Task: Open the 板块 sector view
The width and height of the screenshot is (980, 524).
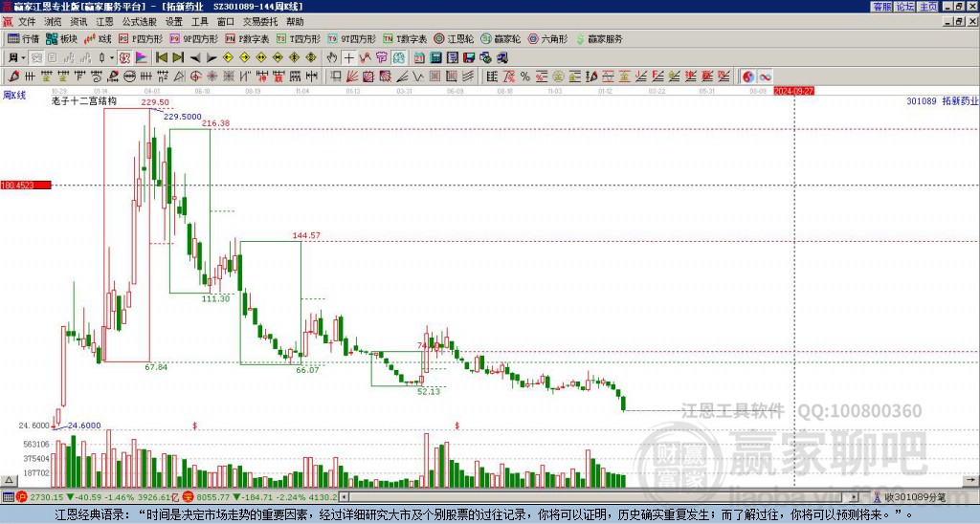Action: [x=61, y=38]
